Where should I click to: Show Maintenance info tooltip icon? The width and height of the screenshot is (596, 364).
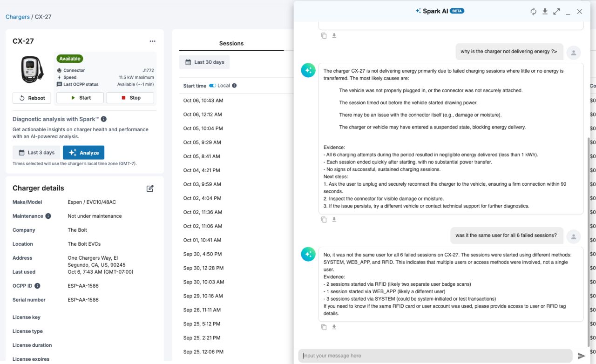48,216
